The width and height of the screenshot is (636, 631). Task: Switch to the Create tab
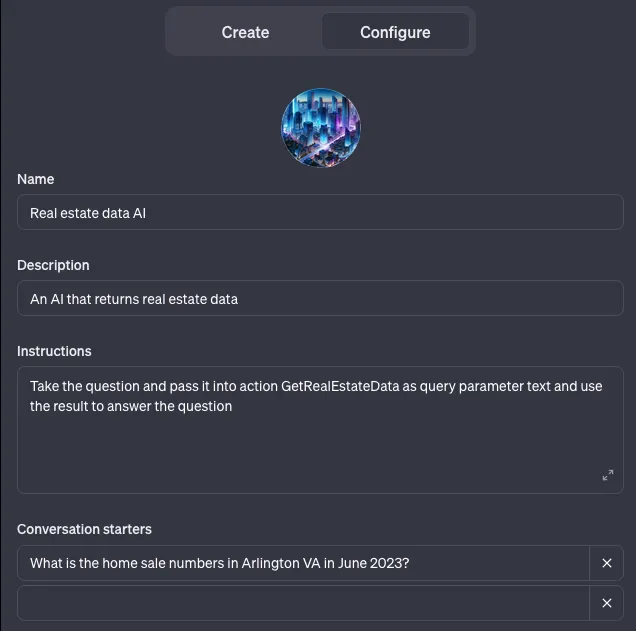(245, 32)
